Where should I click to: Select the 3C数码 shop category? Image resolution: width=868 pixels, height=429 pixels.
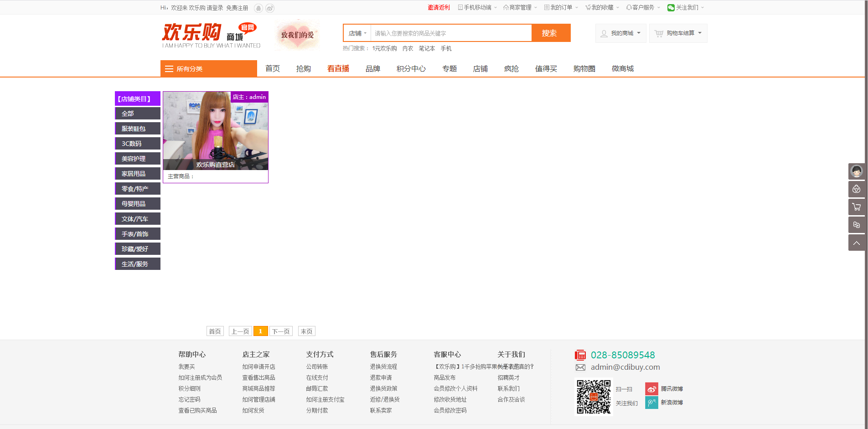coord(138,144)
